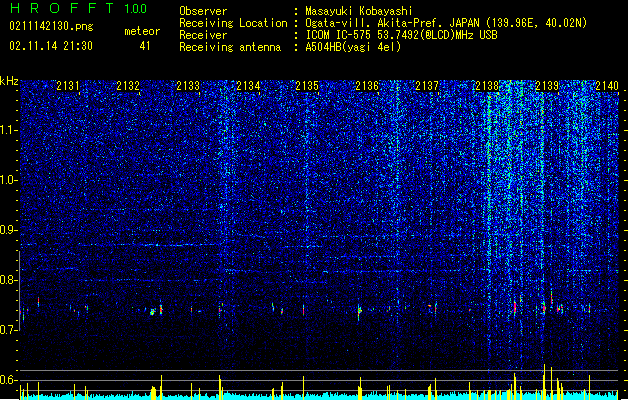
Task: Click the 0.6 frequency axis label
Action: click(x=9, y=380)
